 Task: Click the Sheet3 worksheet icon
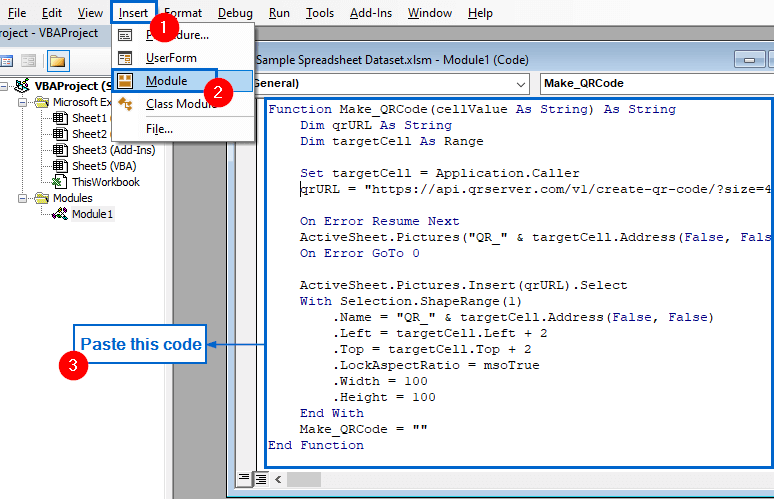[60, 150]
